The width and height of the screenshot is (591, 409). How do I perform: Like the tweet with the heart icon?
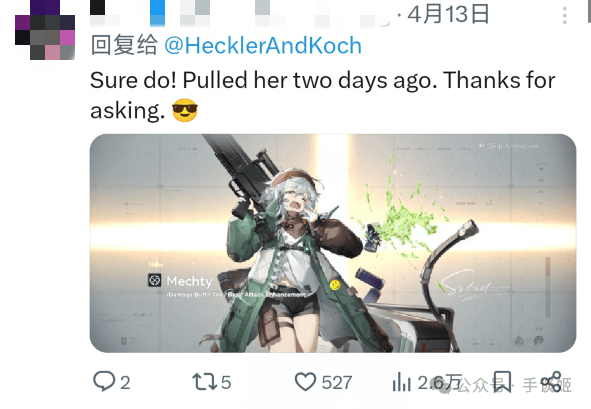(x=305, y=381)
